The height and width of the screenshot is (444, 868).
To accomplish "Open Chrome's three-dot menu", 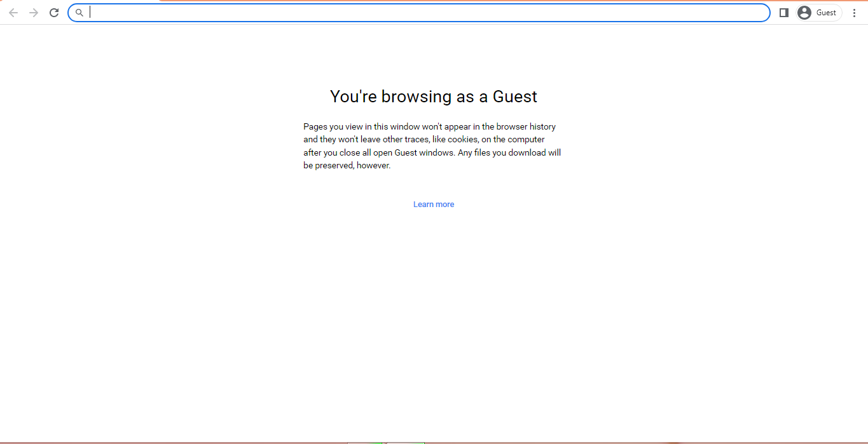I will (854, 13).
